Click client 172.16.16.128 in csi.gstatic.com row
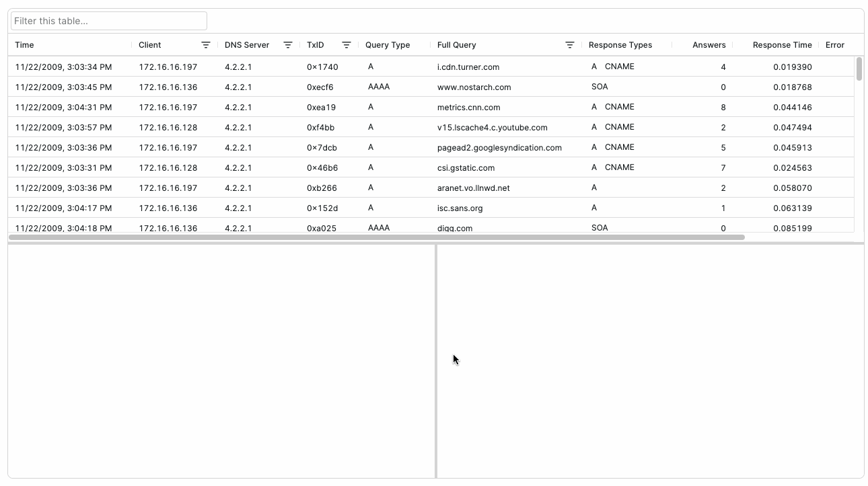Viewport: 868px width, 486px height. pos(168,168)
